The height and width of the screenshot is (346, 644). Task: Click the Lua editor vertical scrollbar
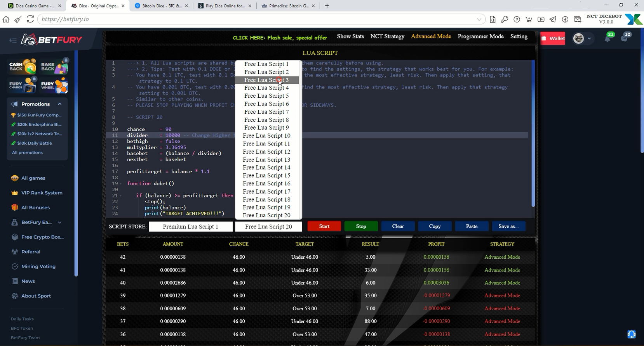pos(533,133)
